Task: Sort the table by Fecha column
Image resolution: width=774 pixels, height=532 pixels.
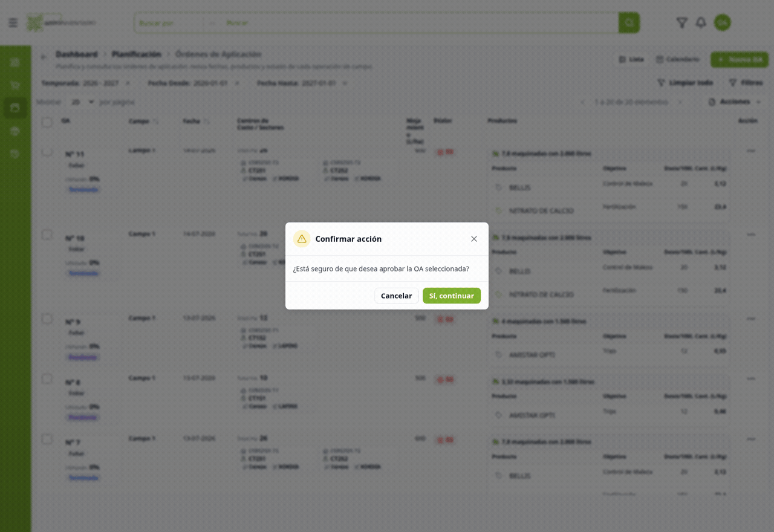Action: pyautogui.click(x=206, y=122)
